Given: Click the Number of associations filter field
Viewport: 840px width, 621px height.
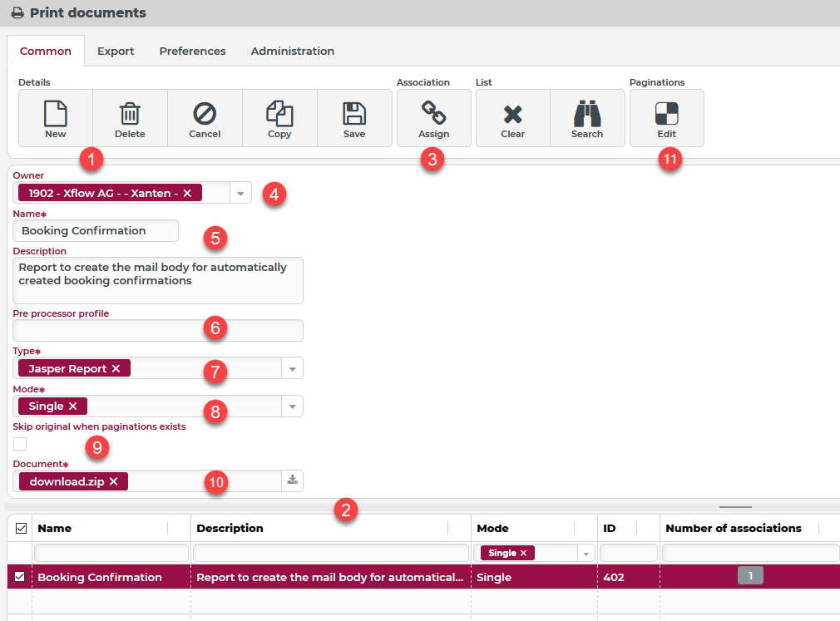Looking at the screenshot, I should point(750,553).
